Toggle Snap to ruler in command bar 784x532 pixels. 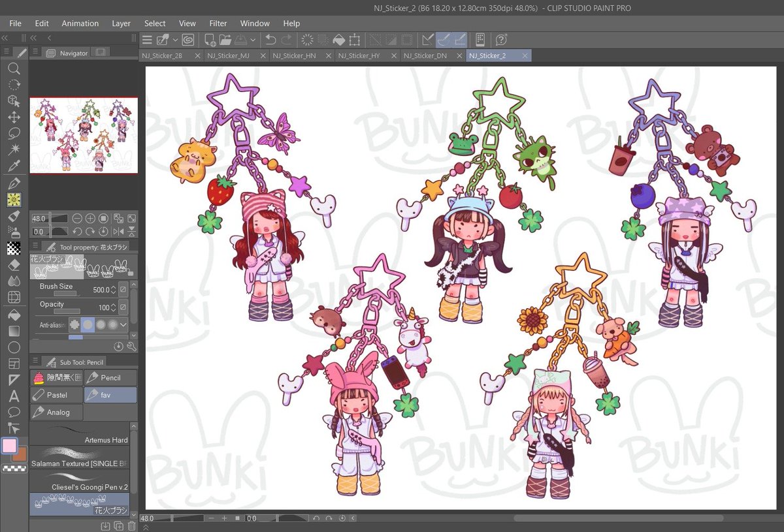click(428, 40)
